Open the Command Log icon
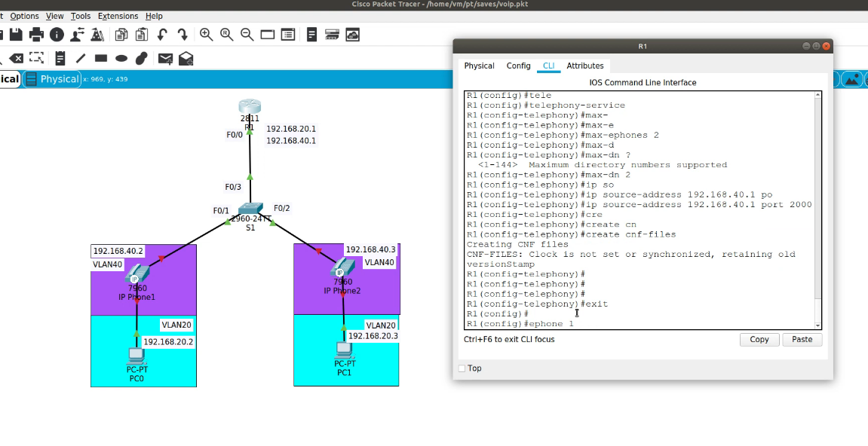The height and width of the screenshot is (446, 868). [311, 35]
